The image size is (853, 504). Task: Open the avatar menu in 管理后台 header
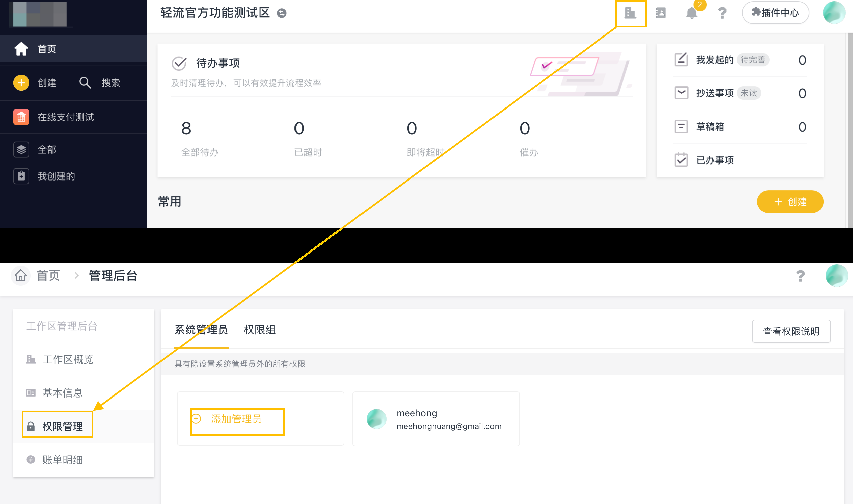836,275
